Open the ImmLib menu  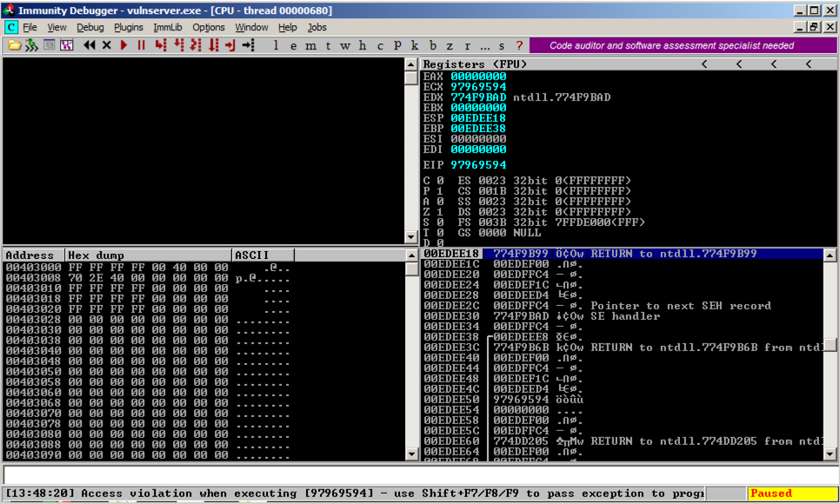coord(168,27)
